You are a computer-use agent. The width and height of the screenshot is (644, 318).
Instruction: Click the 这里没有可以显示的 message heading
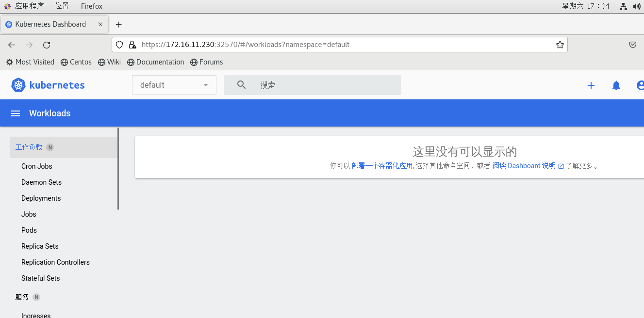coord(465,152)
